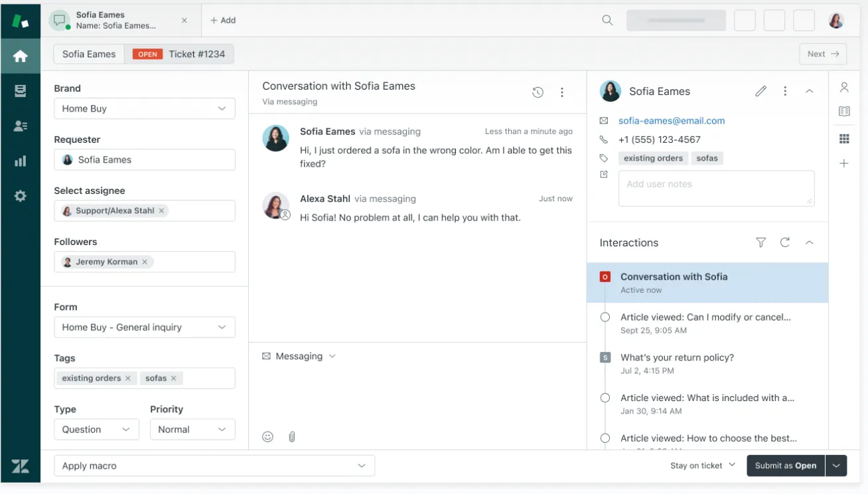Open Article viewed: How to choose the best
The image size is (868, 494).
click(x=707, y=440)
